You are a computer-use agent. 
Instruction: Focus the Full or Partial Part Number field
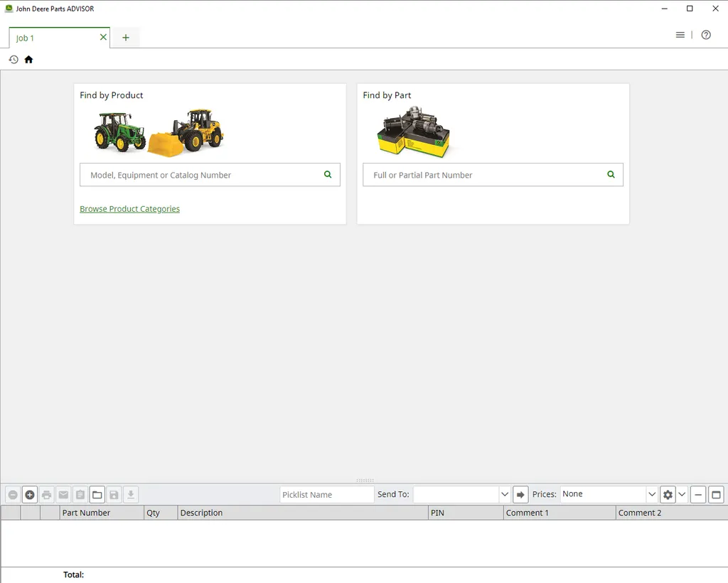(493, 174)
